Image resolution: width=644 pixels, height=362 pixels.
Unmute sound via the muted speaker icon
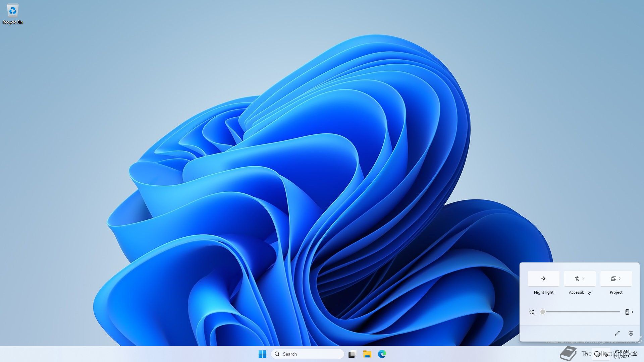(532, 312)
